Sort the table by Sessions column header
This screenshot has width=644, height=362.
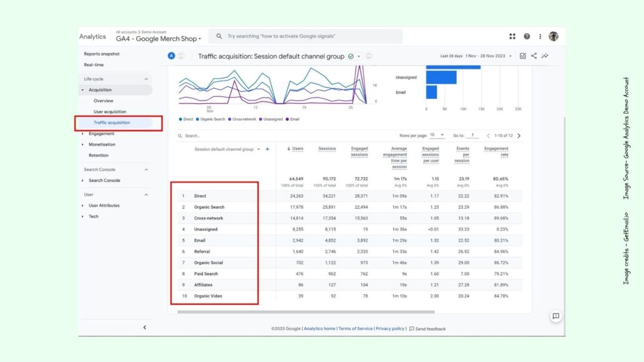coord(327,149)
